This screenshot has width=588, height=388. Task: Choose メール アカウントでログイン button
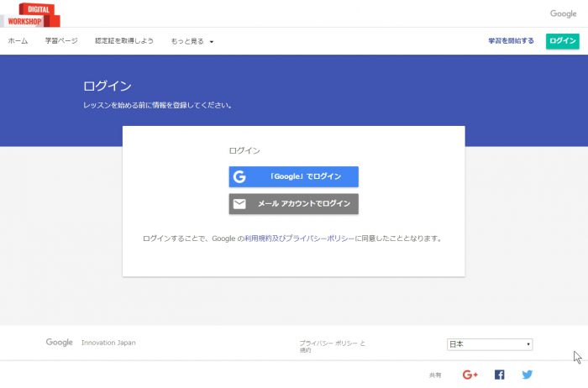(294, 204)
